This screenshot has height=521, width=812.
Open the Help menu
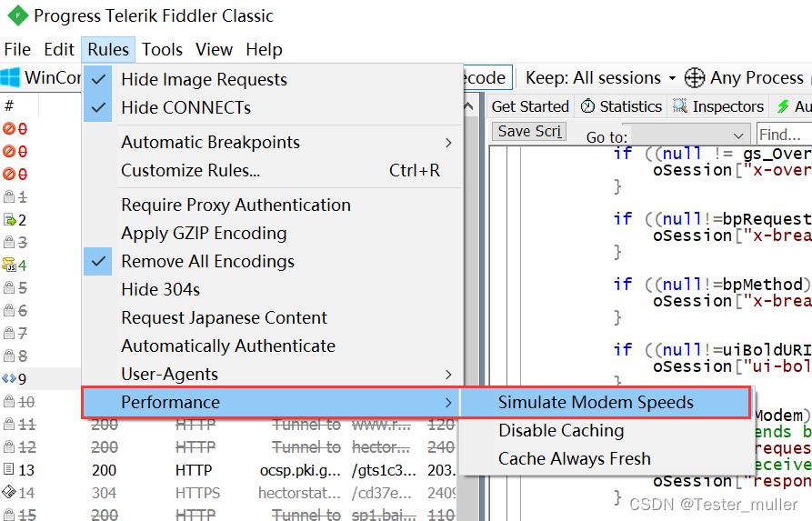coord(264,50)
